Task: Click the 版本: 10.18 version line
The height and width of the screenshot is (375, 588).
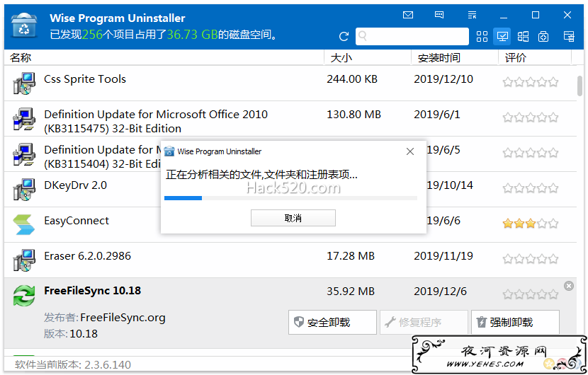Action: click(x=71, y=333)
